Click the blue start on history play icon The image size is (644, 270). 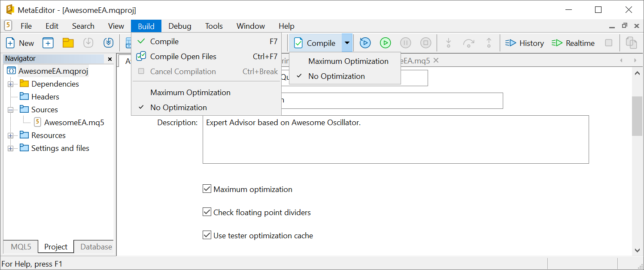(x=365, y=43)
